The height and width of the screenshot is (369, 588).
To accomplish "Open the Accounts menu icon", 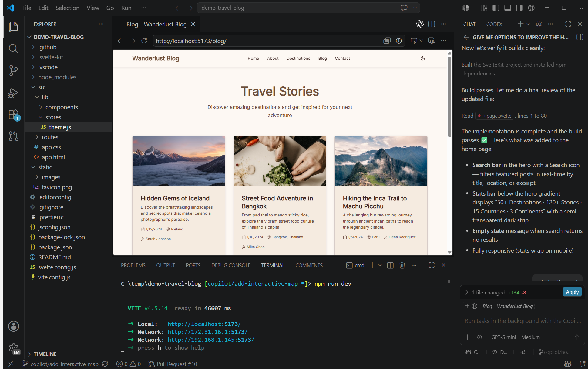I will coord(13,326).
